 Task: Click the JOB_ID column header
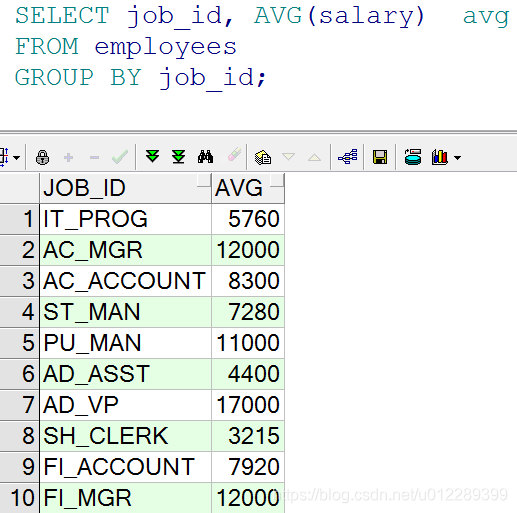tap(125, 188)
